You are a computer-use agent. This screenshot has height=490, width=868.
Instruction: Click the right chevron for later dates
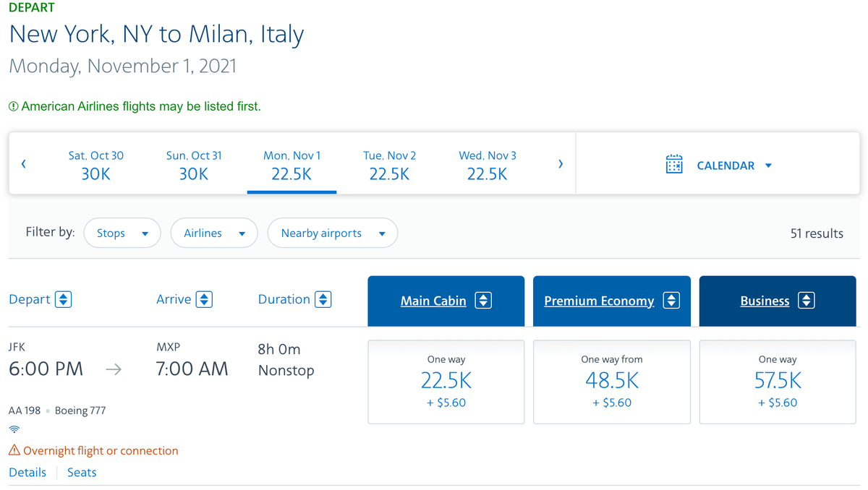tap(561, 163)
